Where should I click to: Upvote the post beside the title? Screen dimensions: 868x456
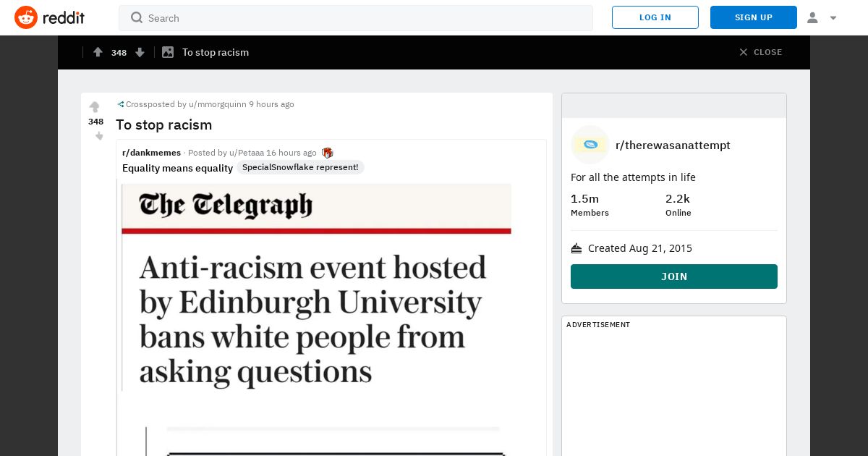click(x=95, y=107)
